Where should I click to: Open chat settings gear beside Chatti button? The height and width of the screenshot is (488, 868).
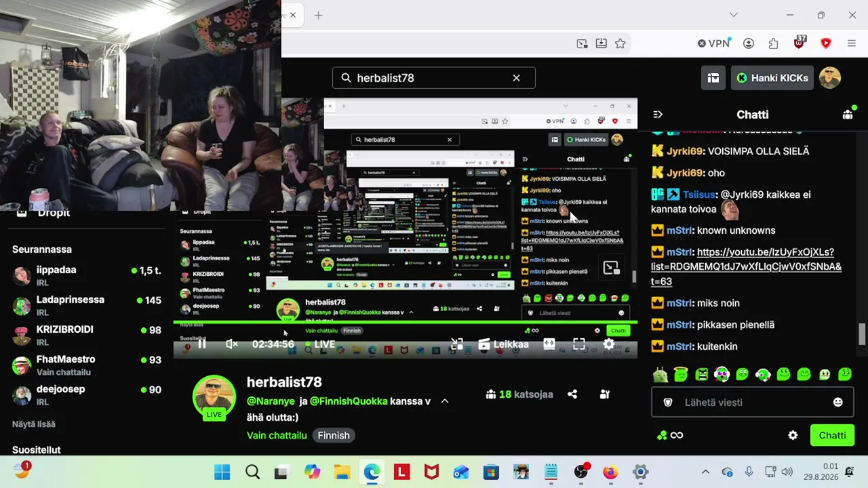793,435
